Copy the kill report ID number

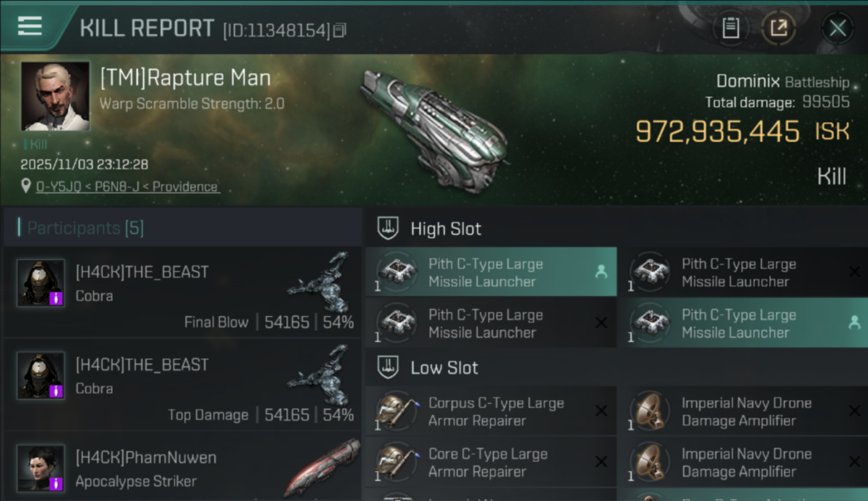[340, 30]
